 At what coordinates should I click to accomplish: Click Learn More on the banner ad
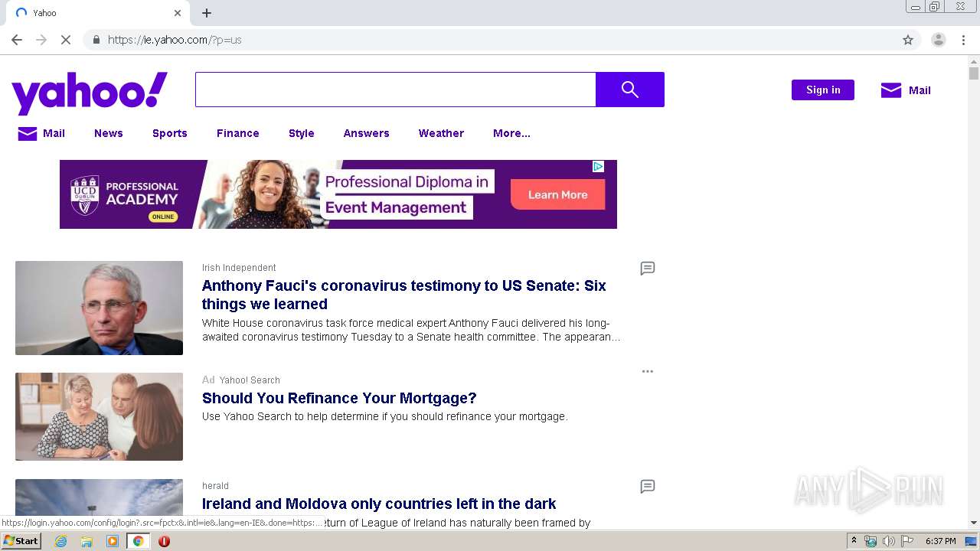tap(558, 194)
